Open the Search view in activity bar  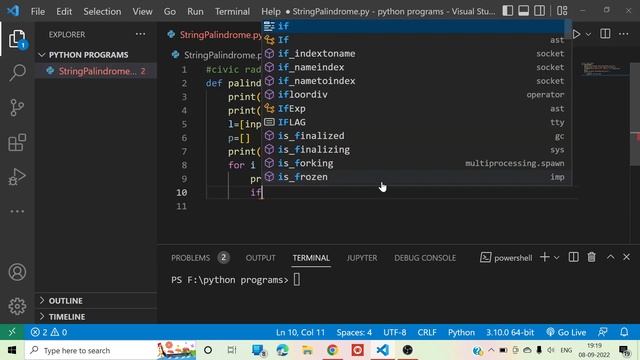pos(17,73)
